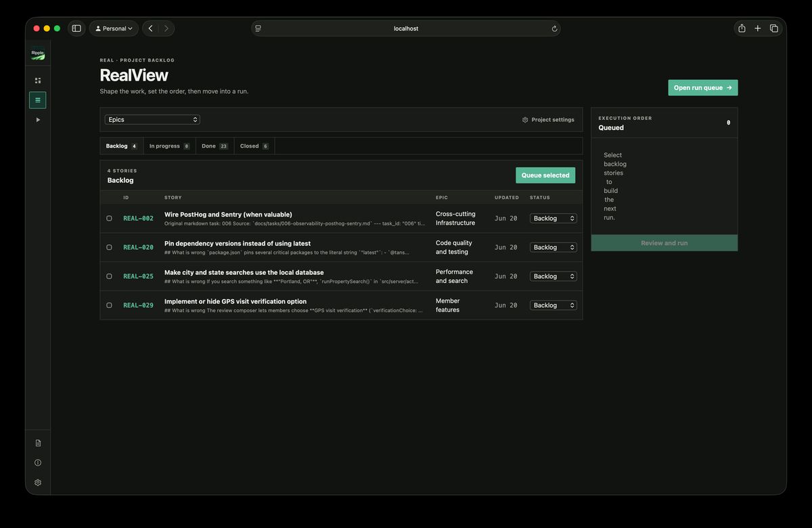Click the page reader icon in address bar
812x528 pixels.
[258, 28]
